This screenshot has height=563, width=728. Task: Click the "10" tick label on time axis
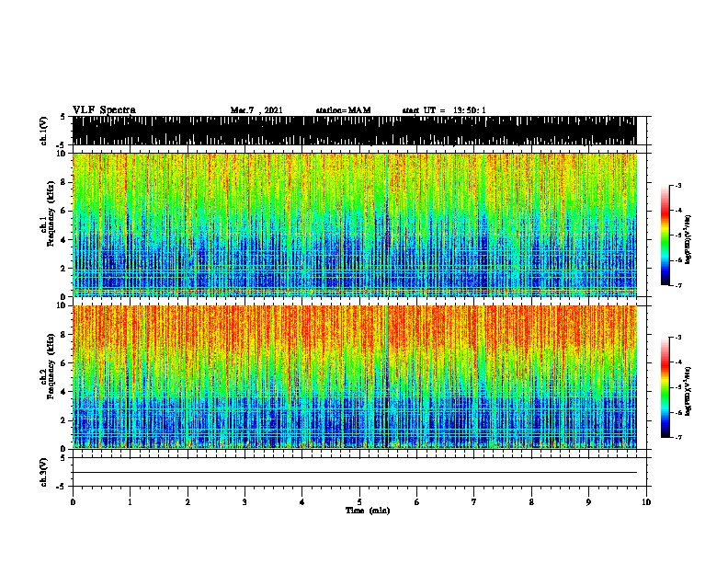click(646, 501)
